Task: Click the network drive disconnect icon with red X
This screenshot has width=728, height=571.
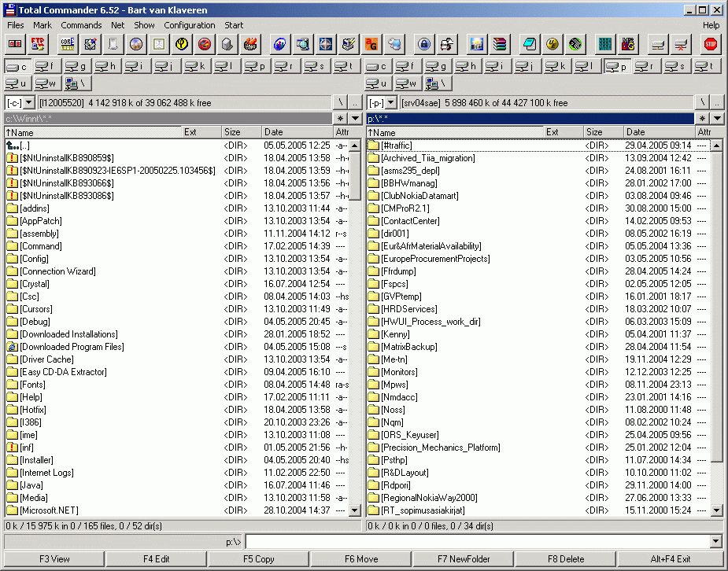Action: coord(681,44)
